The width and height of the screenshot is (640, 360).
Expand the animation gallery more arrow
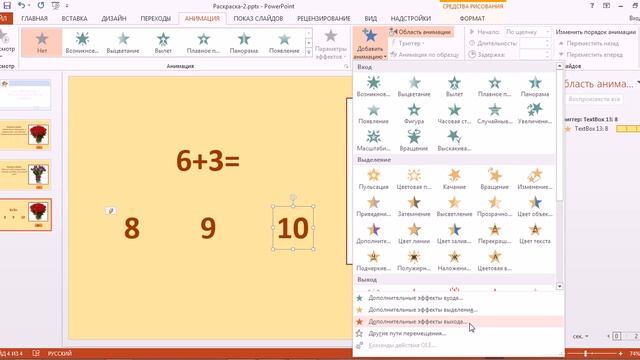click(309, 52)
